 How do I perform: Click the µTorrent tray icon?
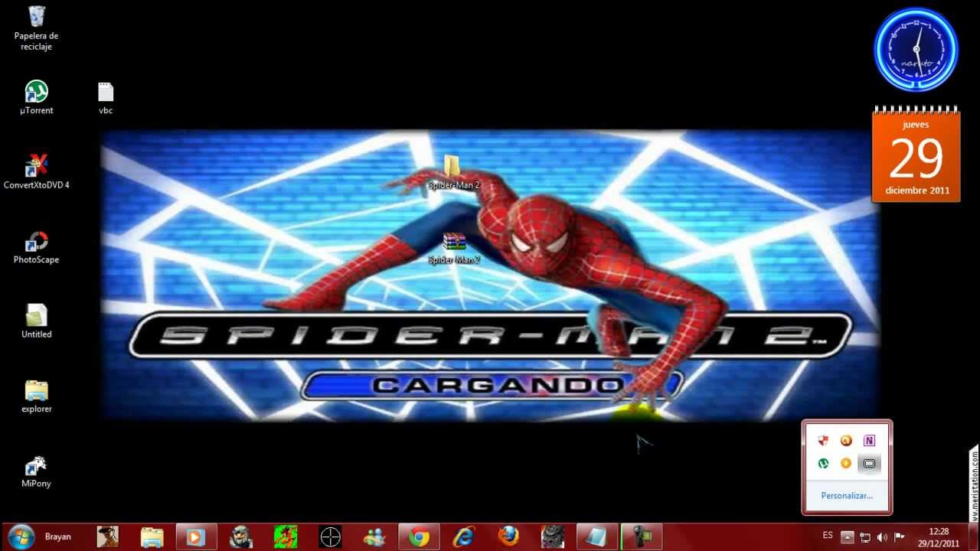[823, 463]
